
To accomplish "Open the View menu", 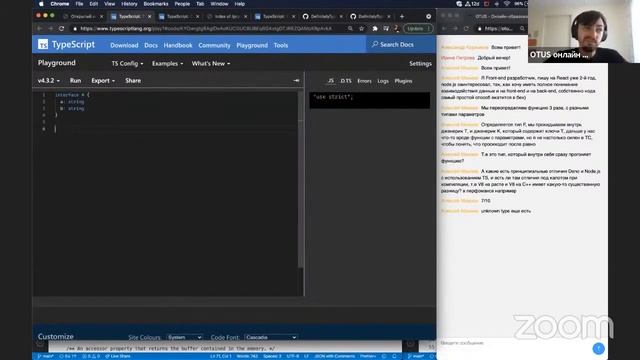I will pos(109,4).
